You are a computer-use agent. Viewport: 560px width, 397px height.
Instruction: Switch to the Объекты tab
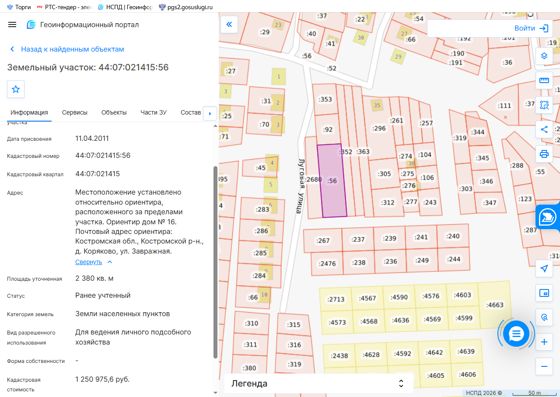click(114, 112)
